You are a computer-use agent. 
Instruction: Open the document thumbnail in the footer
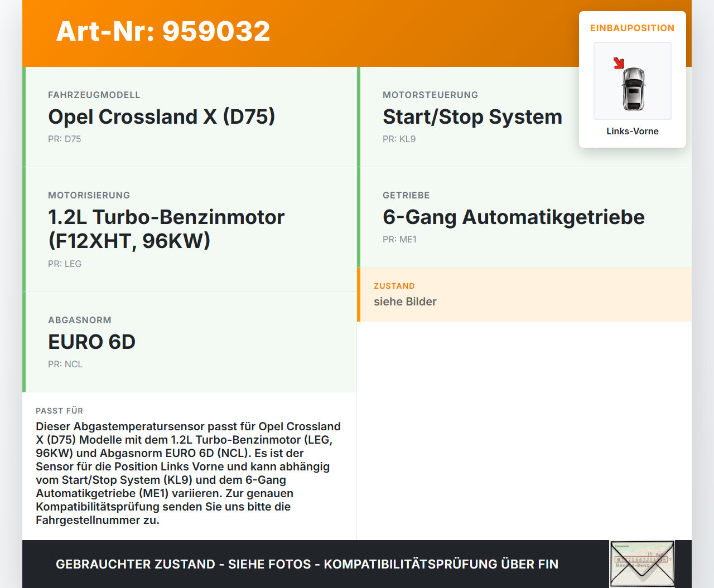(x=642, y=563)
